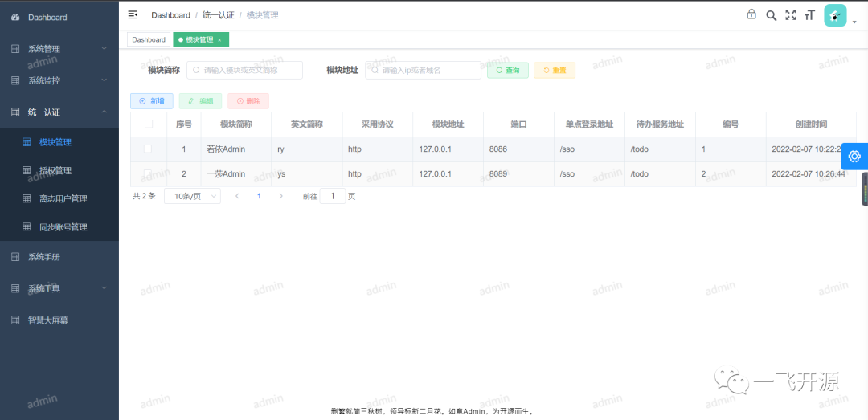Click the 查询 search button
This screenshot has width=868, height=420.
click(508, 71)
